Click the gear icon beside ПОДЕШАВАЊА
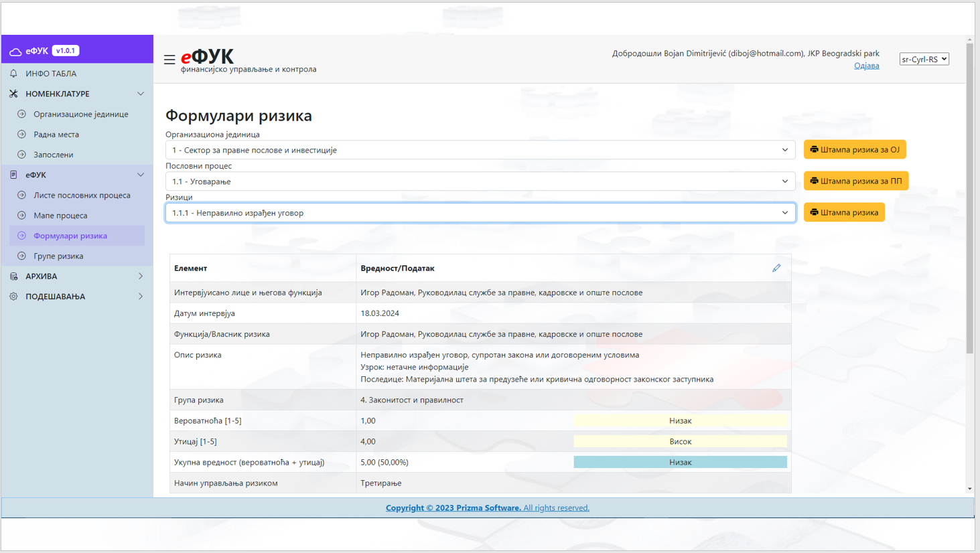This screenshot has height=553, width=980. [x=13, y=297]
